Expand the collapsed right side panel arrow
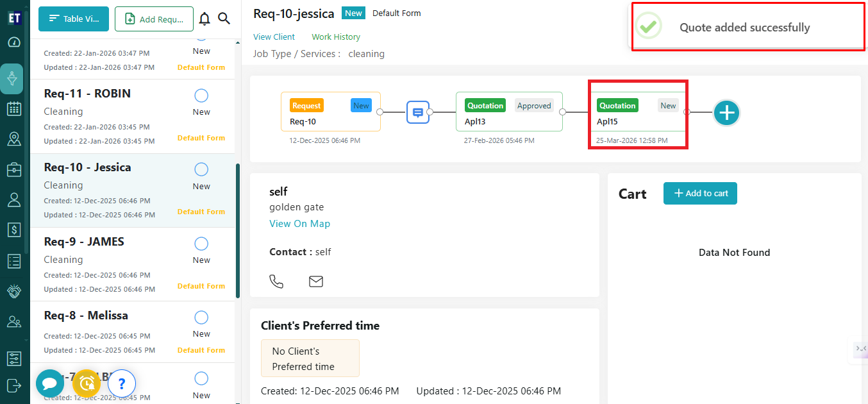 coord(860,348)
